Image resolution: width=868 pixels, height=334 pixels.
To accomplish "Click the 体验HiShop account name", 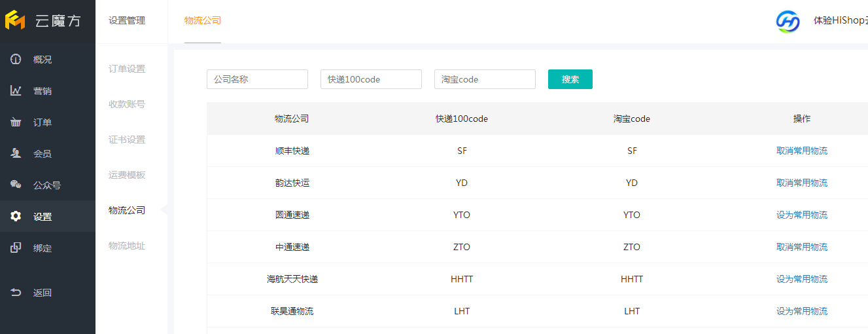I will pyautogui.click(x=841, y=20).
